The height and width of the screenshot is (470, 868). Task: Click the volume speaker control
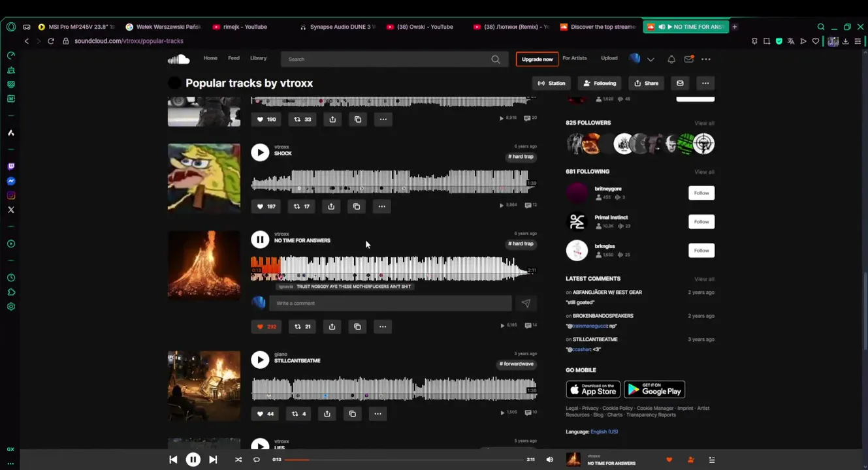click(x=549, y=460)
